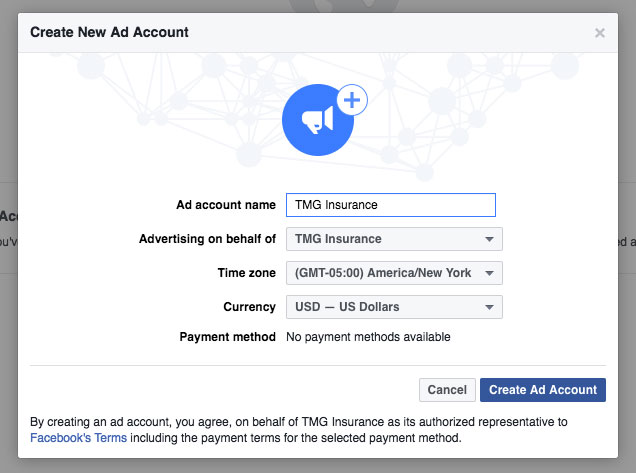Open the Advertising on behalf of dropdown
Screen dimensions: 636x473
click(394, 239)
